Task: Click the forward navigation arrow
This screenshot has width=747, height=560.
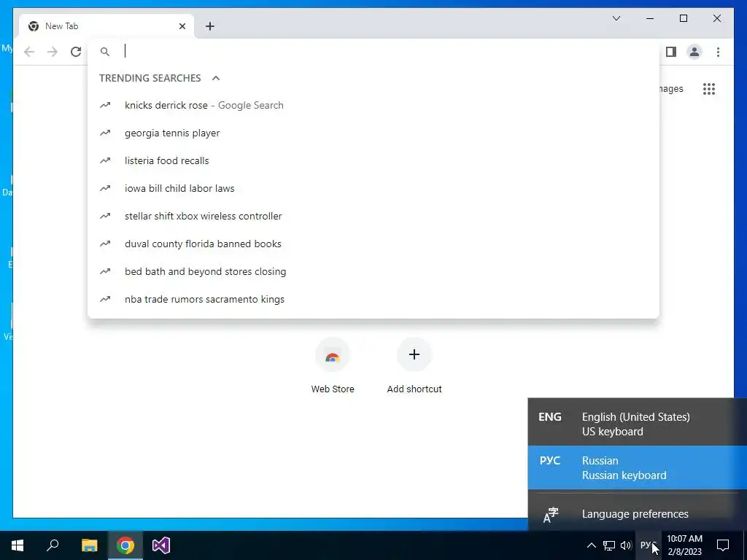Action: (x=53, y=52)
